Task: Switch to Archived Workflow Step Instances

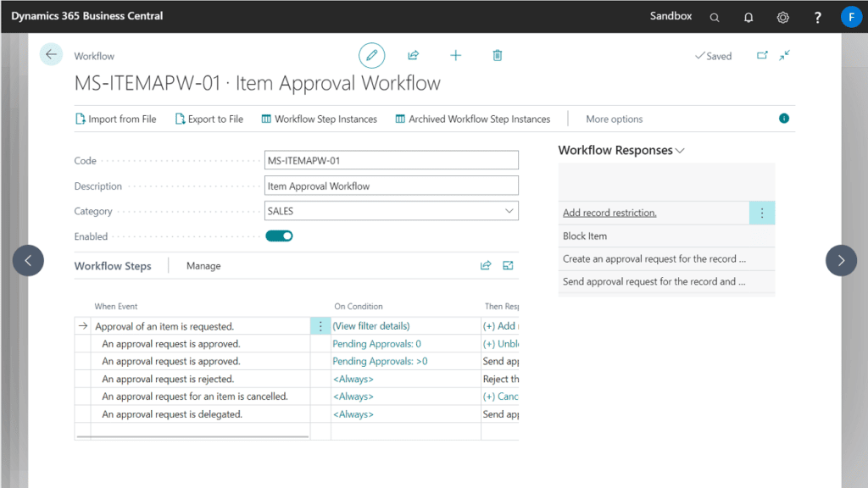Action: [472, 119]
